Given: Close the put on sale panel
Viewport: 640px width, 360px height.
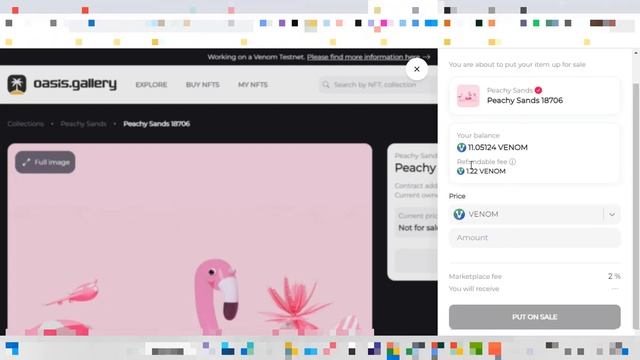Looking at the screenshot, I should tap(417, 69).
